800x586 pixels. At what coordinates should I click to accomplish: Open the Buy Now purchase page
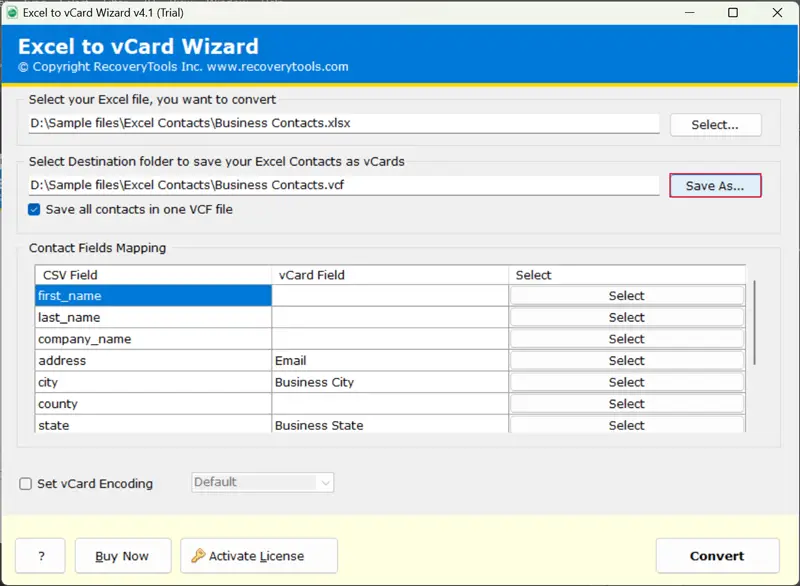pos(121,556)
